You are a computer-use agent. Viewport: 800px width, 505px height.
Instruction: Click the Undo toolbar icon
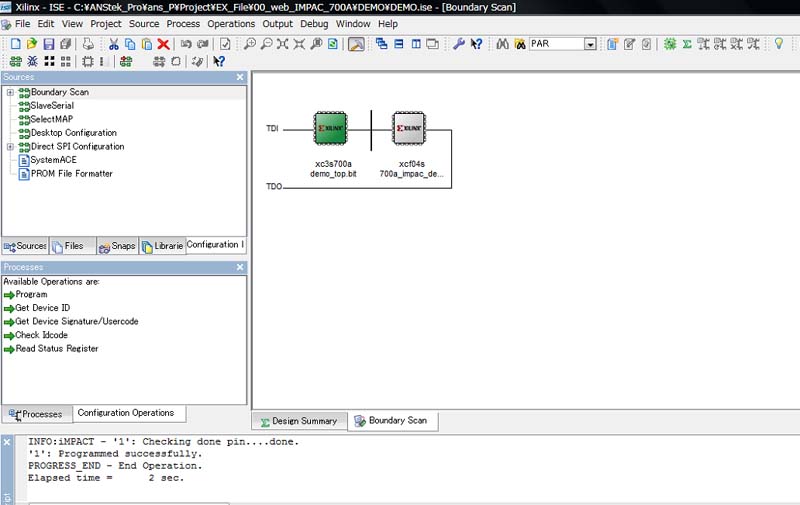[x=186, y=44]
